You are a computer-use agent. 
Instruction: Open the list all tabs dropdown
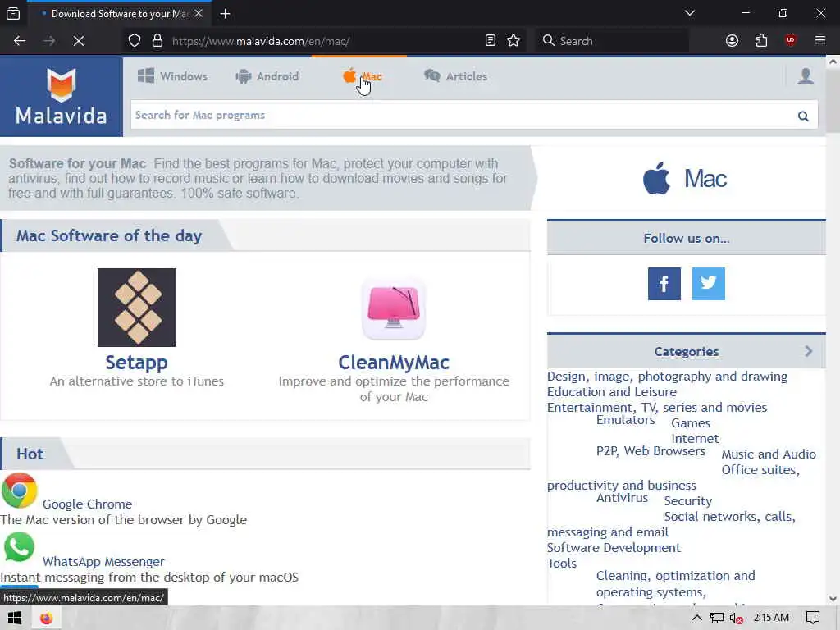tap(689, 13)
